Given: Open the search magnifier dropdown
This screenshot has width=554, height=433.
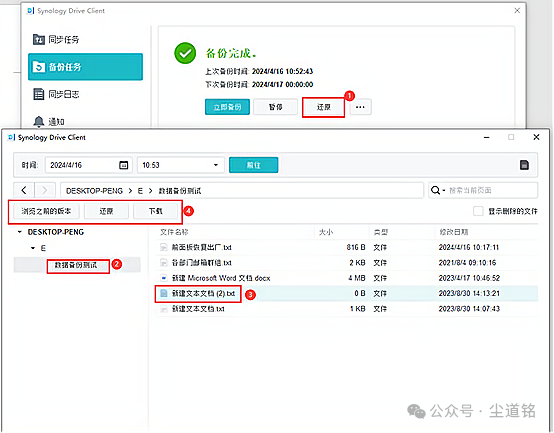Looking at the screenshot, I should pos(438,190).
